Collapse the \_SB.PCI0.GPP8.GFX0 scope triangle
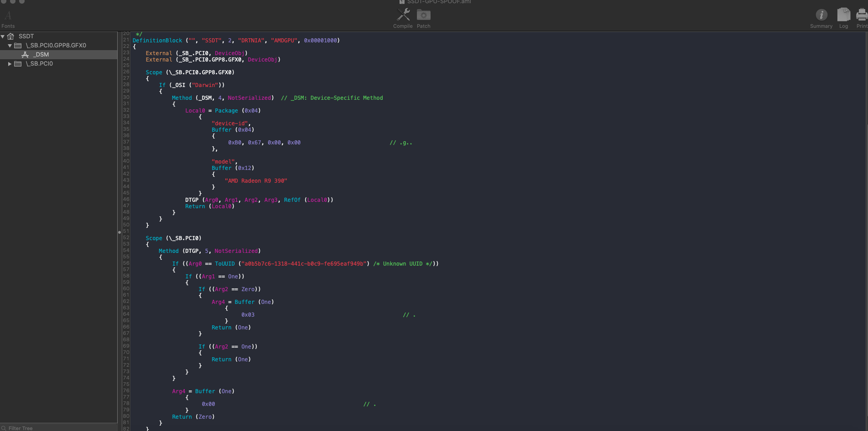 (x=10, y=46)
